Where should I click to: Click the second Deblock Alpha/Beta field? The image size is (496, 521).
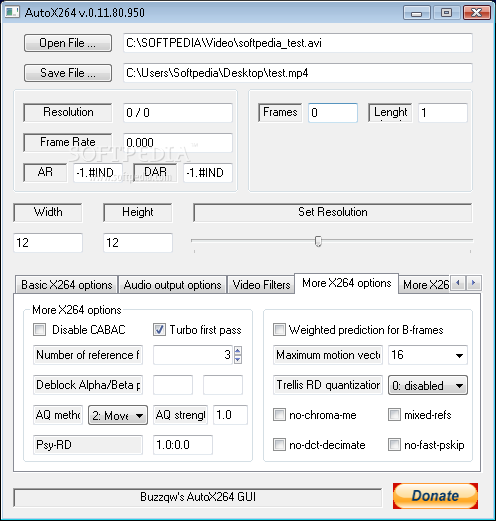click(x=223, y=385)
